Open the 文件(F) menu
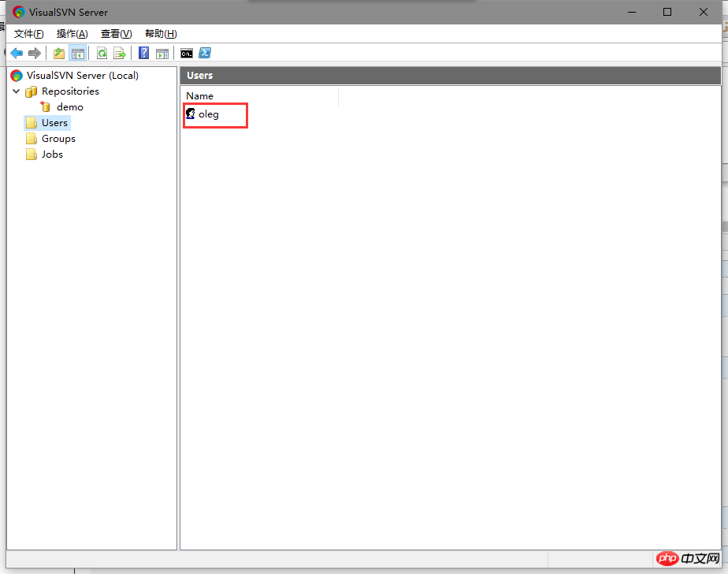The image size is (728, 574). 29,34
